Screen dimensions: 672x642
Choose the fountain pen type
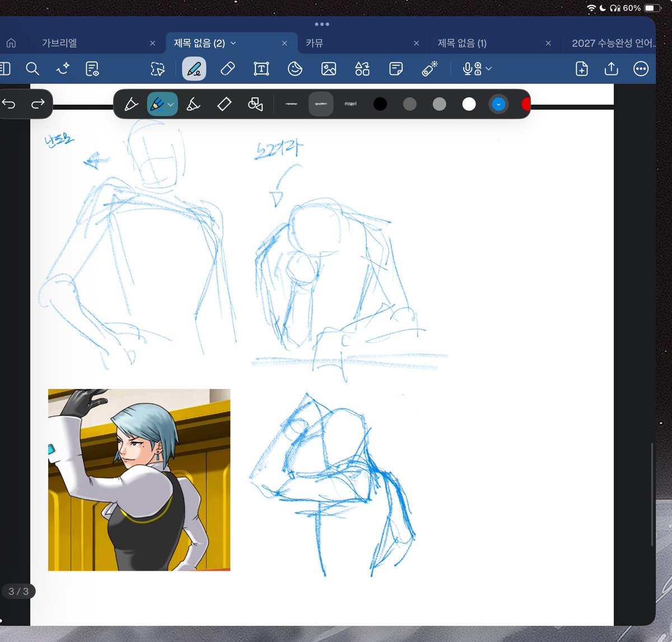point(130,104)
